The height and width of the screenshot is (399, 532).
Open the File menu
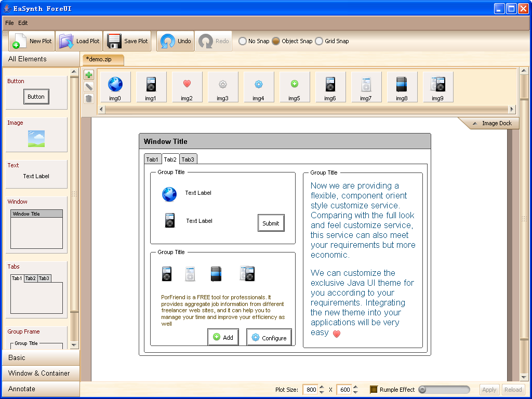pos(10,23)
